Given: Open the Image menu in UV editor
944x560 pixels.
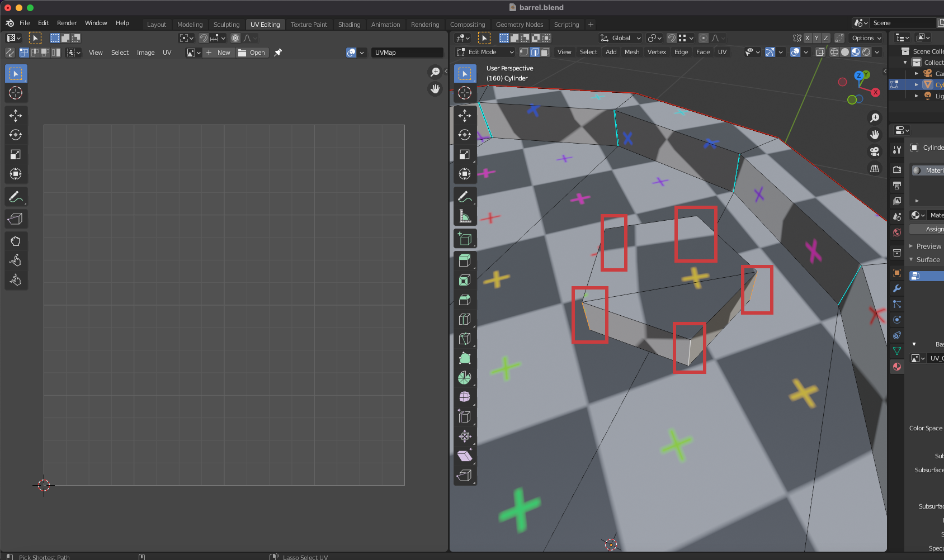Looking at the screenshot, I should click(145, 53).
